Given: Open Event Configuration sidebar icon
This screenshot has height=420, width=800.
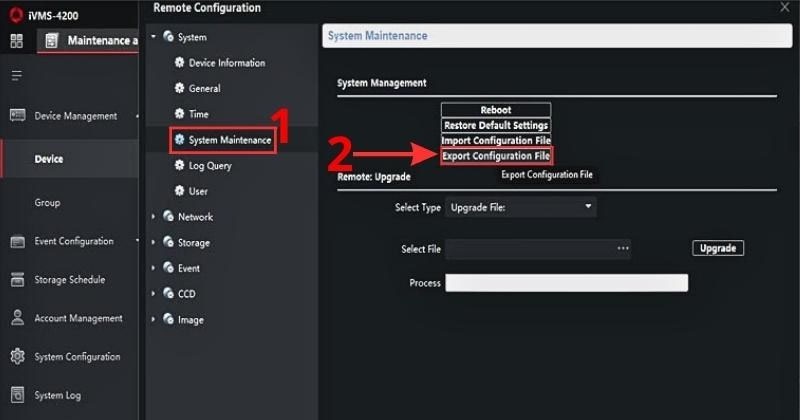Looking at the screenshot, I should (17, 241).
